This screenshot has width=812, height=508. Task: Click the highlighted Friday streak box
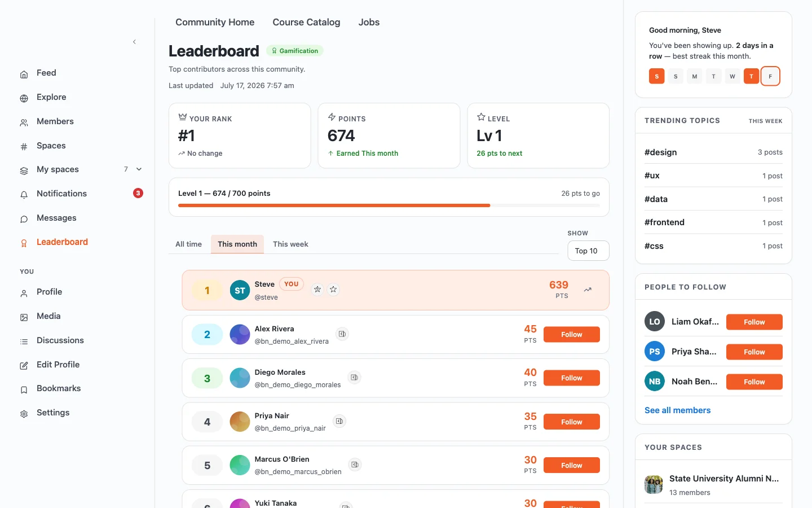770,76
